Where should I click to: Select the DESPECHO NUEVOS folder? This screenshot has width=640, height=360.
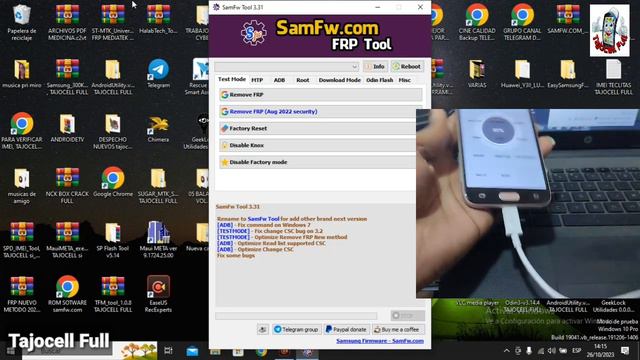[x=113, y=131]
